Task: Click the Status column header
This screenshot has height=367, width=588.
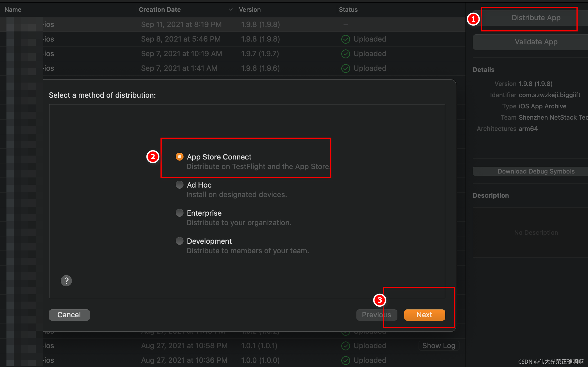Action: point(348,10)
